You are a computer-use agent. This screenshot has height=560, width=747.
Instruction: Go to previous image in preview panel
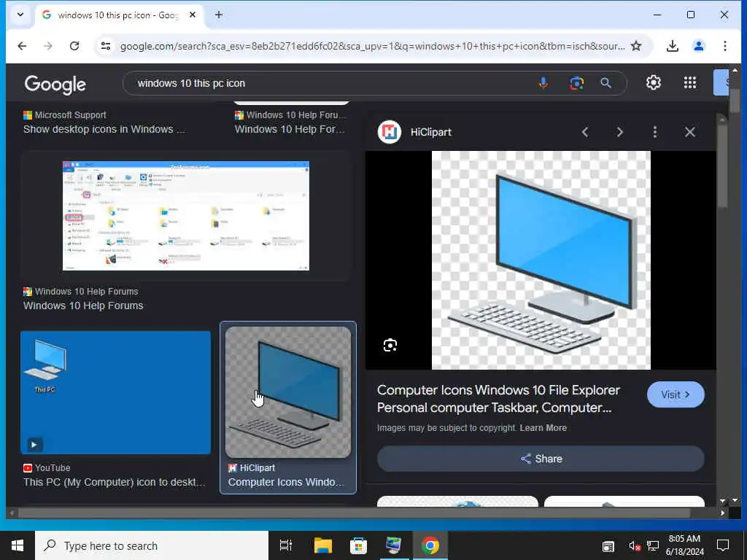pos(585,132)
